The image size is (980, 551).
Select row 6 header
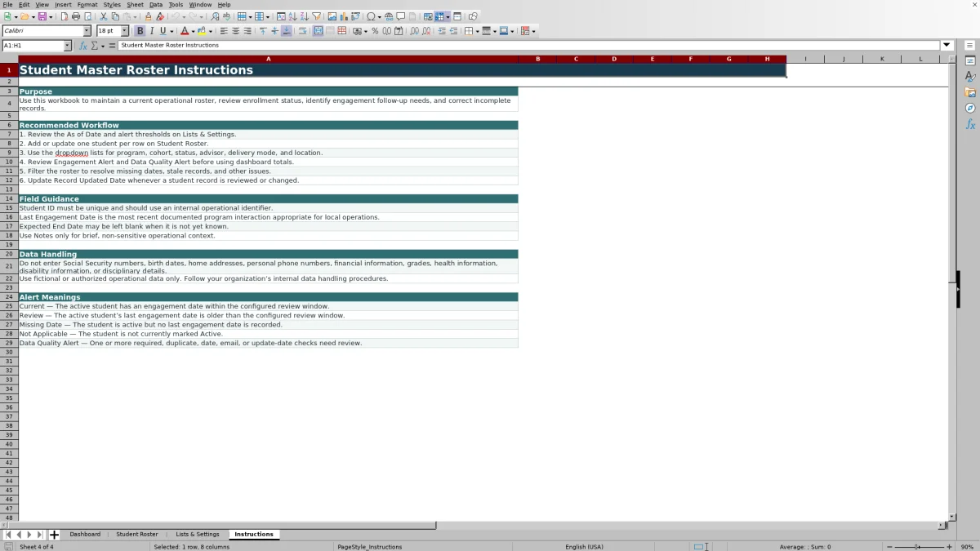coord(9,125)
